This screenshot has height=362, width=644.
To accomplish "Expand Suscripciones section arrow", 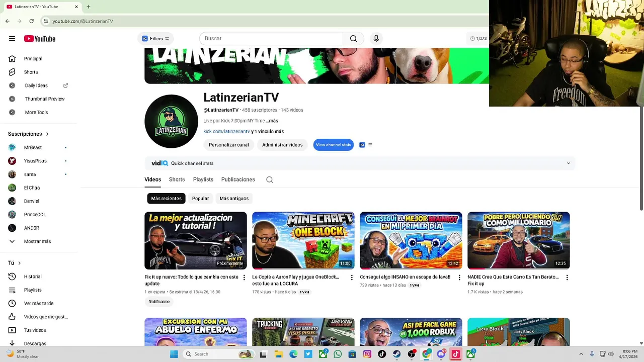I will (x=47, y=134).
